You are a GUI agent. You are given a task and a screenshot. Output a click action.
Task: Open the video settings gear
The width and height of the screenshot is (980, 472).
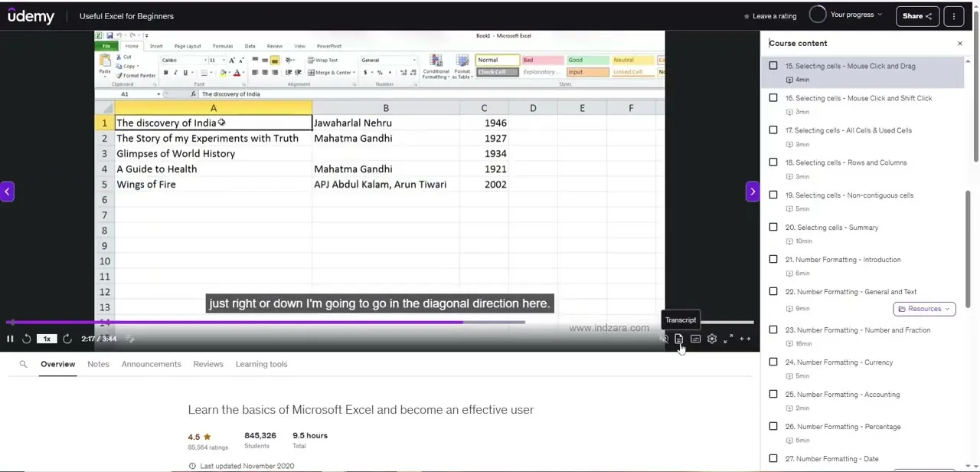tap(712, 339)
